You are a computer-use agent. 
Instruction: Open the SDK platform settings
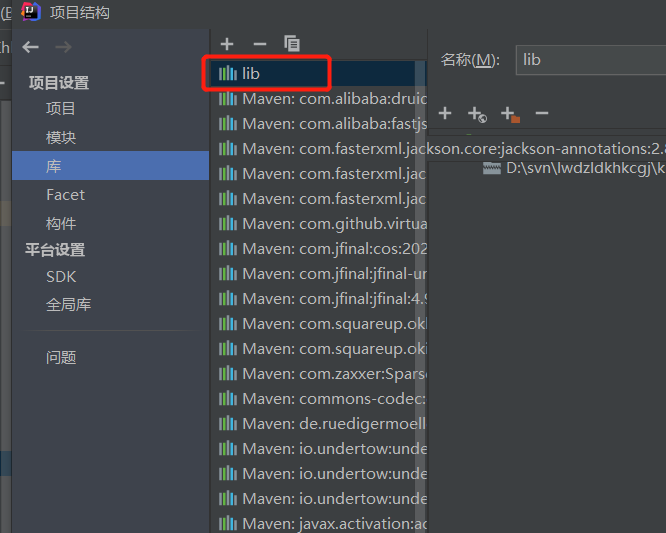click(61, 277)
